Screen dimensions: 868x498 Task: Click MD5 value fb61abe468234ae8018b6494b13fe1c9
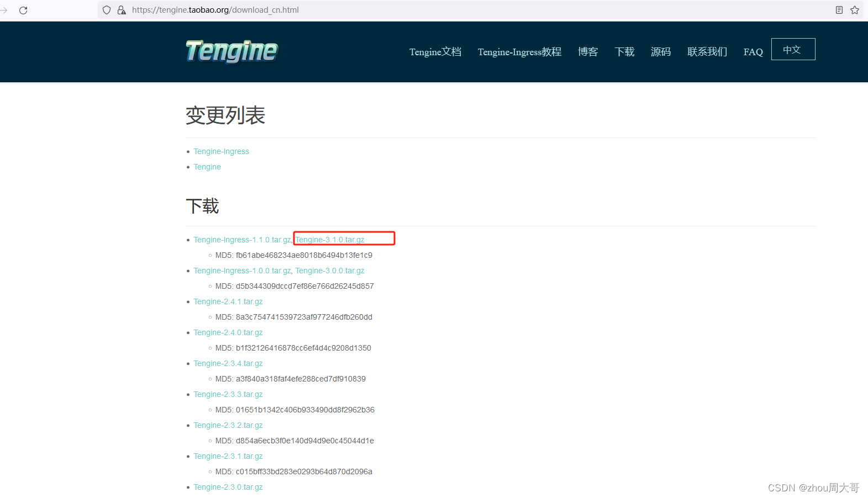304,255
